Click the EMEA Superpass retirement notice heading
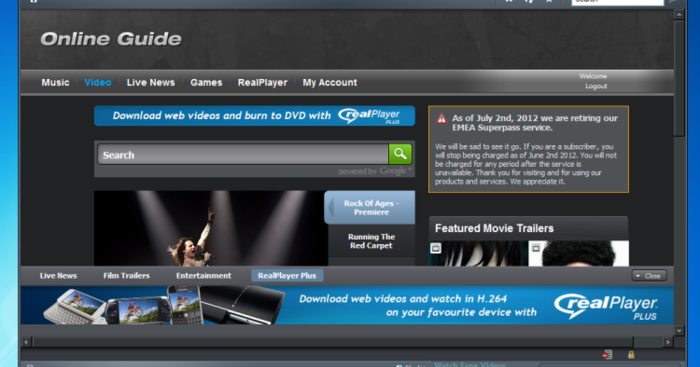Image resolution: width=700 pixels, height=367 pixels. coord(534,123)
